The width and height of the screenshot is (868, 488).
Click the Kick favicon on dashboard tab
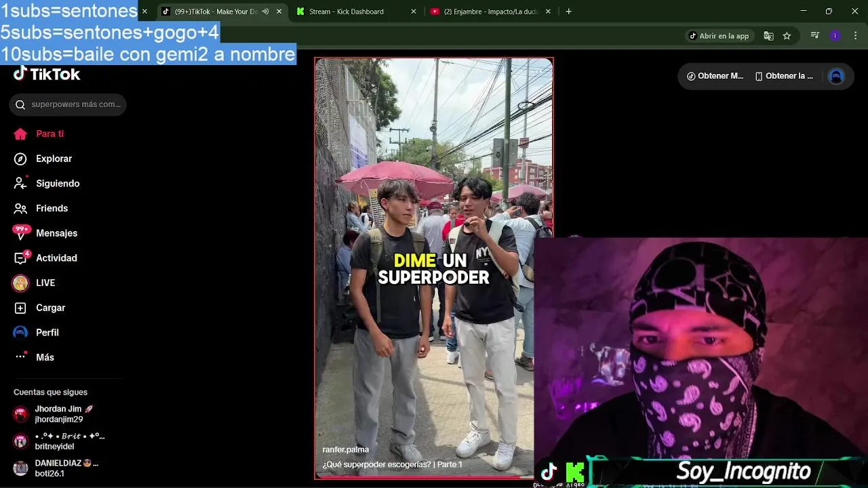tap(300, 12)
